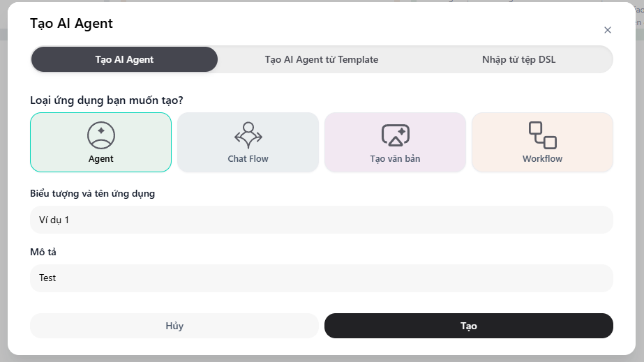Focus the app name field containing Ví dụ 1

(321, 220)
